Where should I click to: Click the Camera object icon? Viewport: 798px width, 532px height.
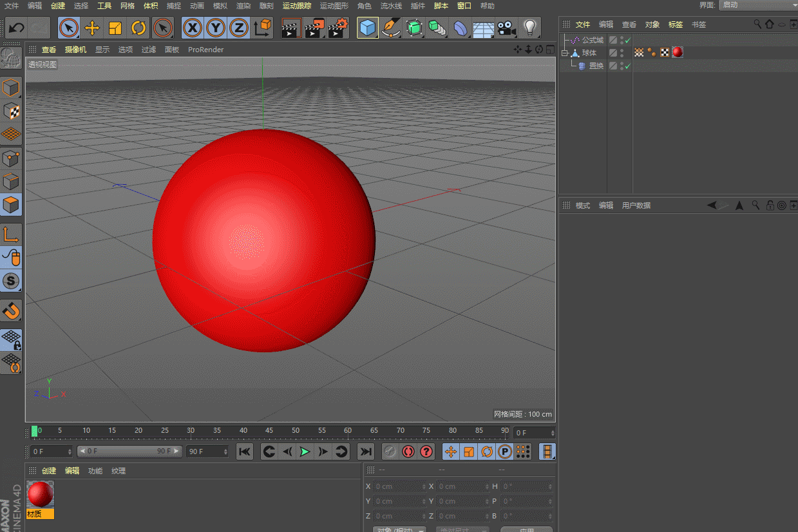[507, 28]
